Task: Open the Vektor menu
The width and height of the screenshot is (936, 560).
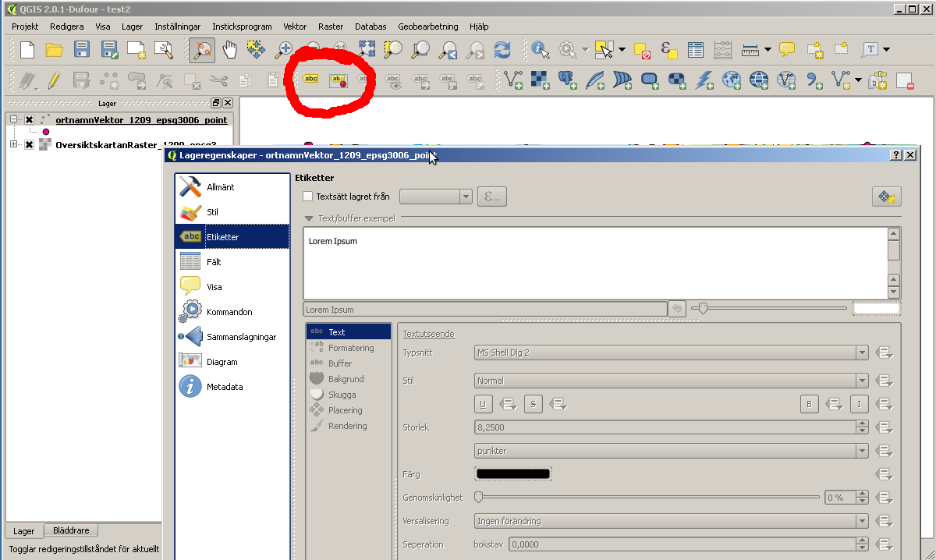Action: point(295,26)
